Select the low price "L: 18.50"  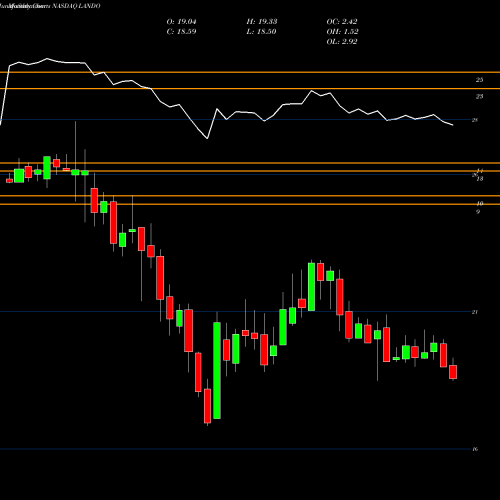261,32
